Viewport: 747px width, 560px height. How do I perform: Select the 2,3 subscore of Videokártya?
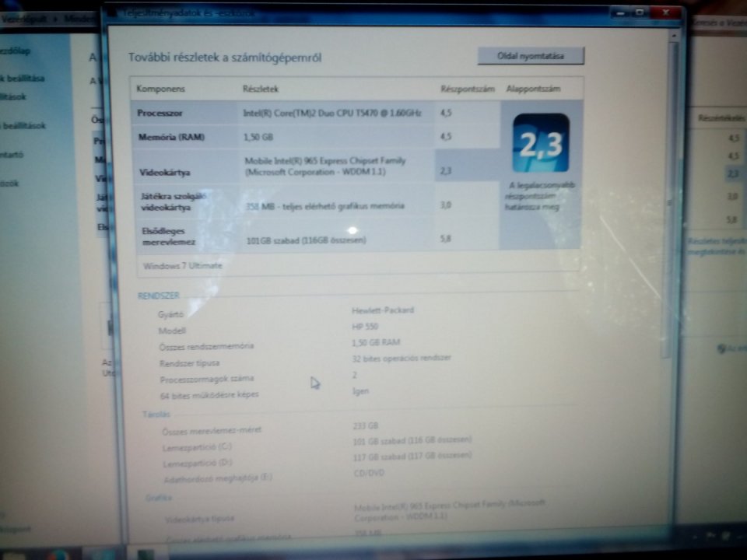pos(445,170)
